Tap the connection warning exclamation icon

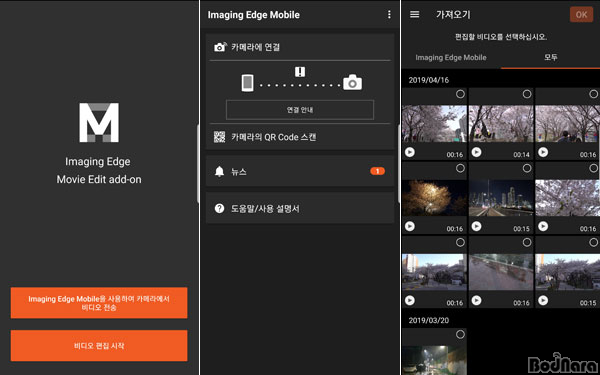pyautogui.click(x=300, y=72)
